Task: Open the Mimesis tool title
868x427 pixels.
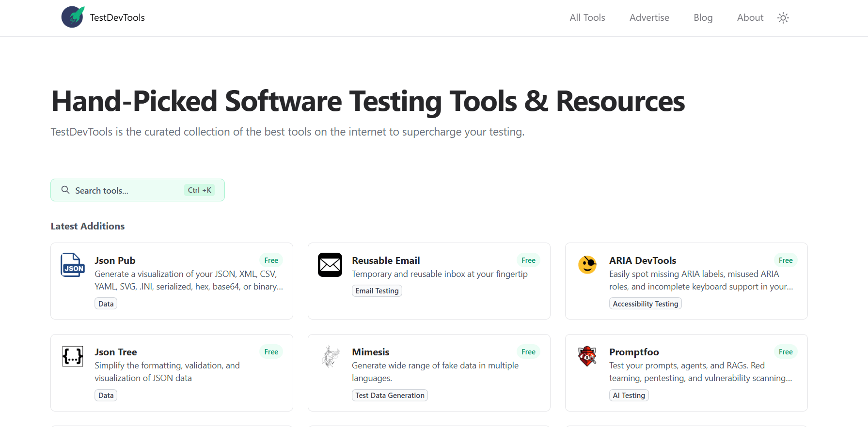Action: coord(371,352)
